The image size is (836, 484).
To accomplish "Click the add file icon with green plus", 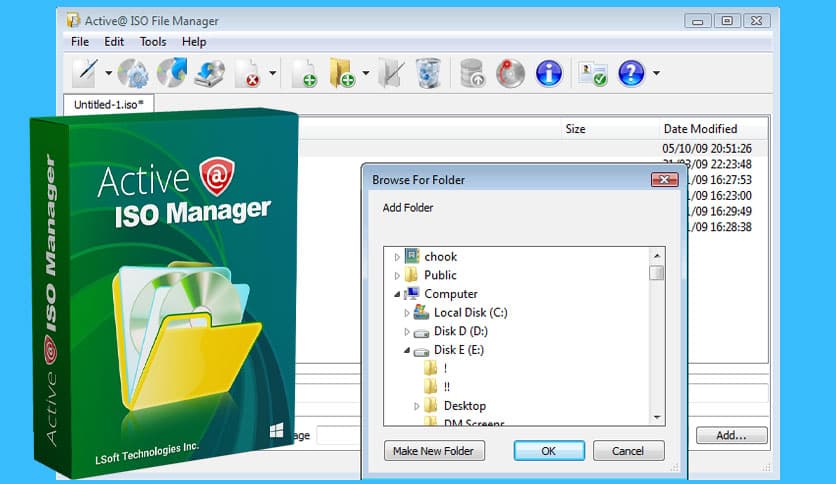I will tap(304, 74).
